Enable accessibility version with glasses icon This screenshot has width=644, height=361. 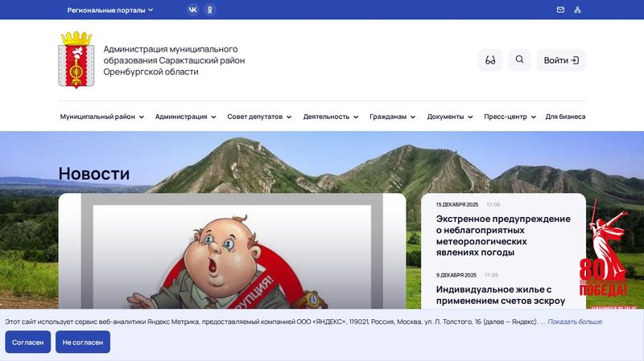coord(490,60)
